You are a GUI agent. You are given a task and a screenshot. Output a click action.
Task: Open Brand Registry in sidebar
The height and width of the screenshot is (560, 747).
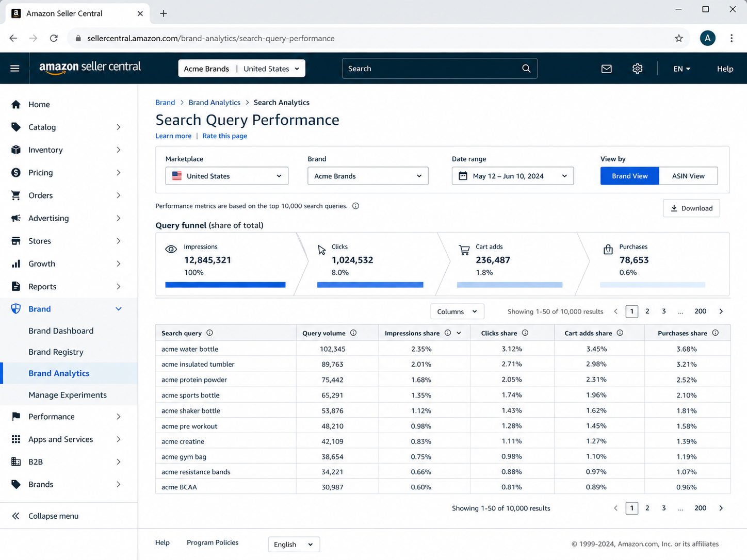click(56, 352)
